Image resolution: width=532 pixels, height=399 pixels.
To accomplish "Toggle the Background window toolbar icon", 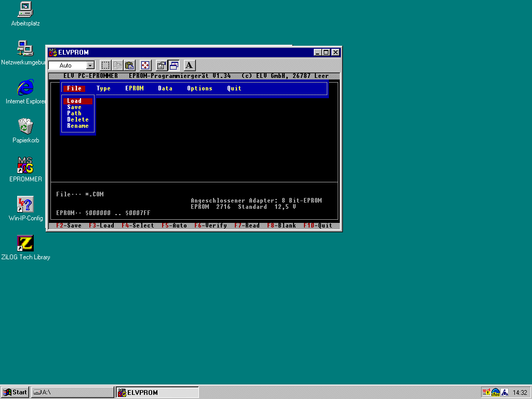I will point(174,65).
